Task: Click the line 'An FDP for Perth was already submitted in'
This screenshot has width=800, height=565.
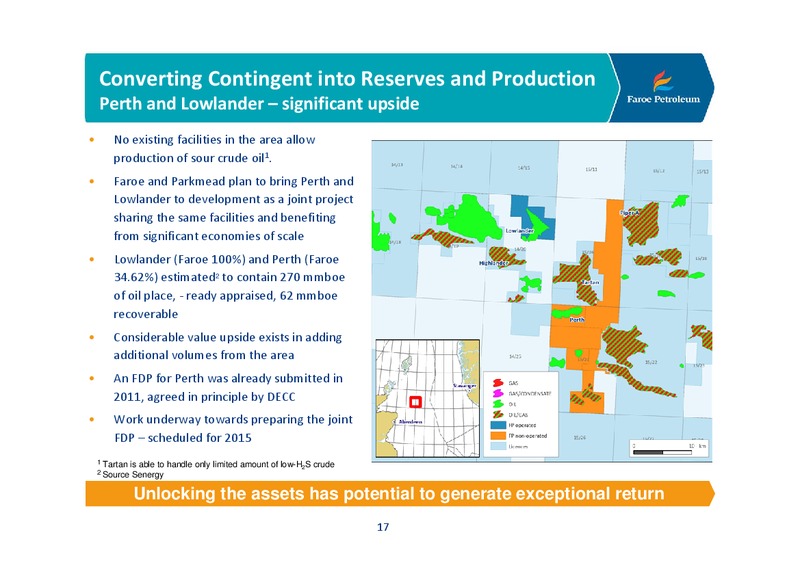Action: point(228,378)
